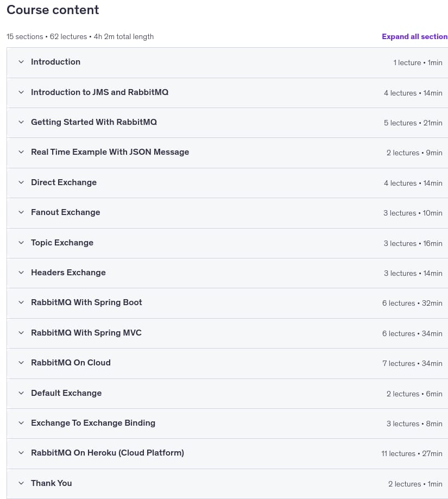
Task: Click Exchange To Exchange Binding title
Action: (93, 423)
